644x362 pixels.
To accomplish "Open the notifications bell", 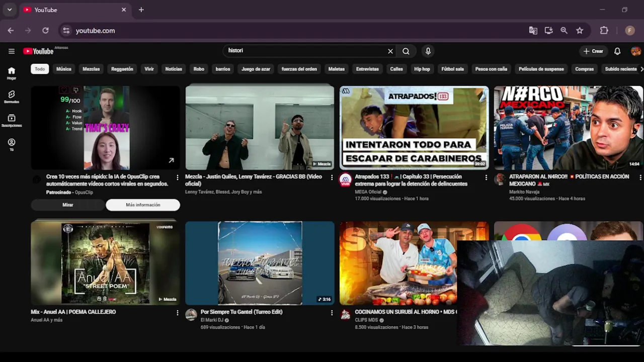I will coord(617,51).
